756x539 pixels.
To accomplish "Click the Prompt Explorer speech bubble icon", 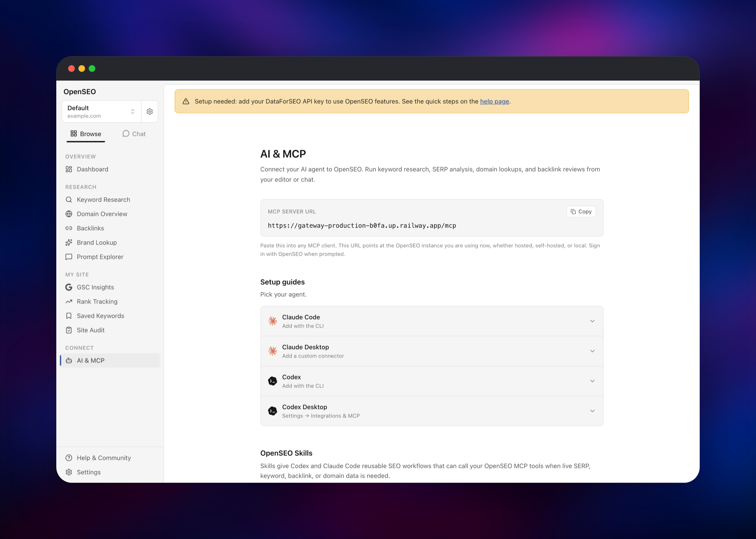I will click(69, 257).
